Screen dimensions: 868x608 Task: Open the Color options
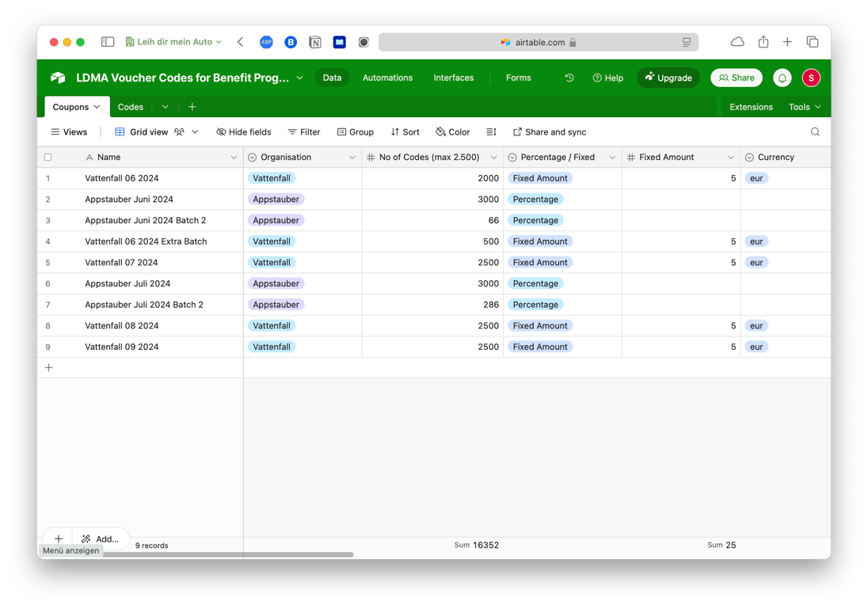click(453, 131)
